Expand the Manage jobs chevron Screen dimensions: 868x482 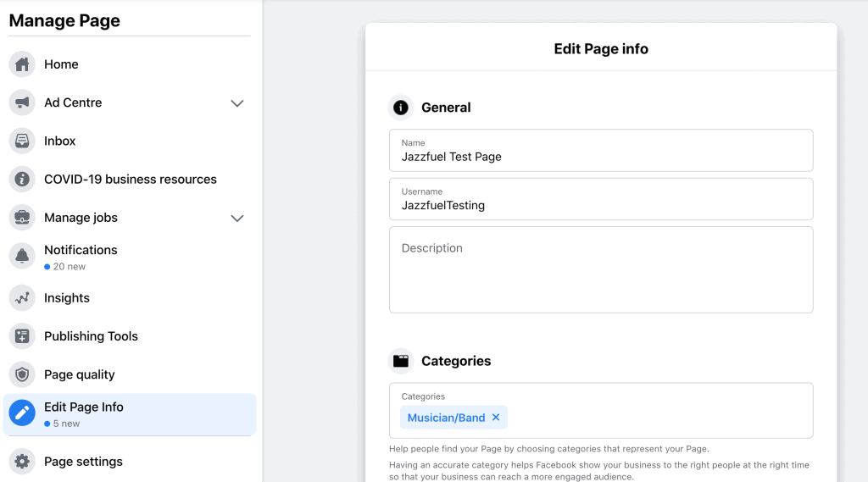237,218
